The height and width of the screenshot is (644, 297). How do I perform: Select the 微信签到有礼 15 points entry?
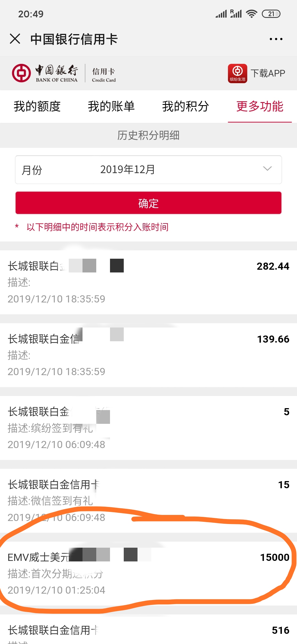148,501
